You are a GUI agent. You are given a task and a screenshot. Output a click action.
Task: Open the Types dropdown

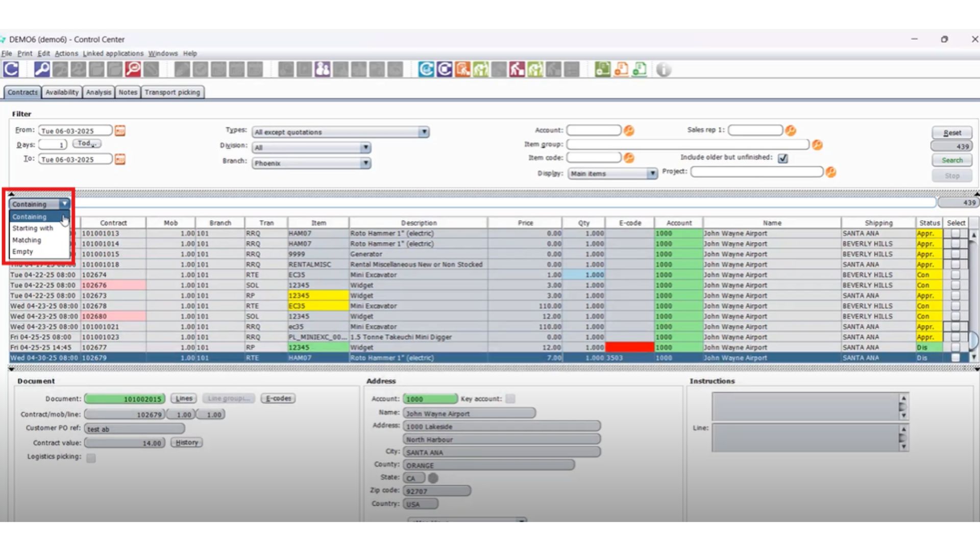pos(424,132)
